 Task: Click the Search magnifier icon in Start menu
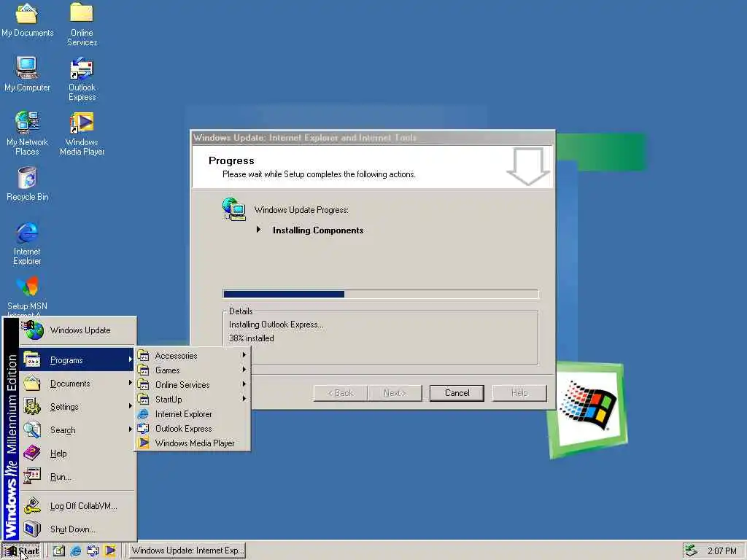tap(32, 429)
